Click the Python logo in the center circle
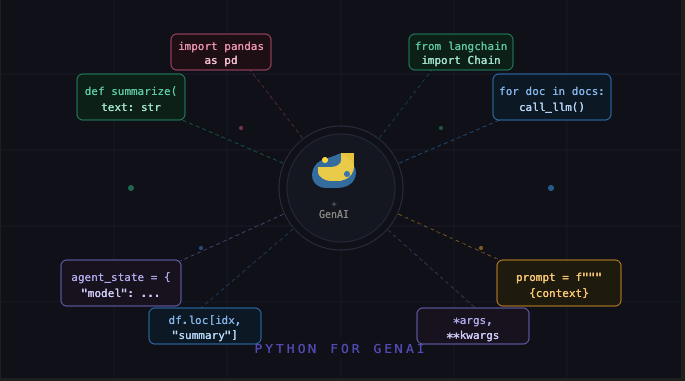The image size is (685, 381). tap(334, 170)
